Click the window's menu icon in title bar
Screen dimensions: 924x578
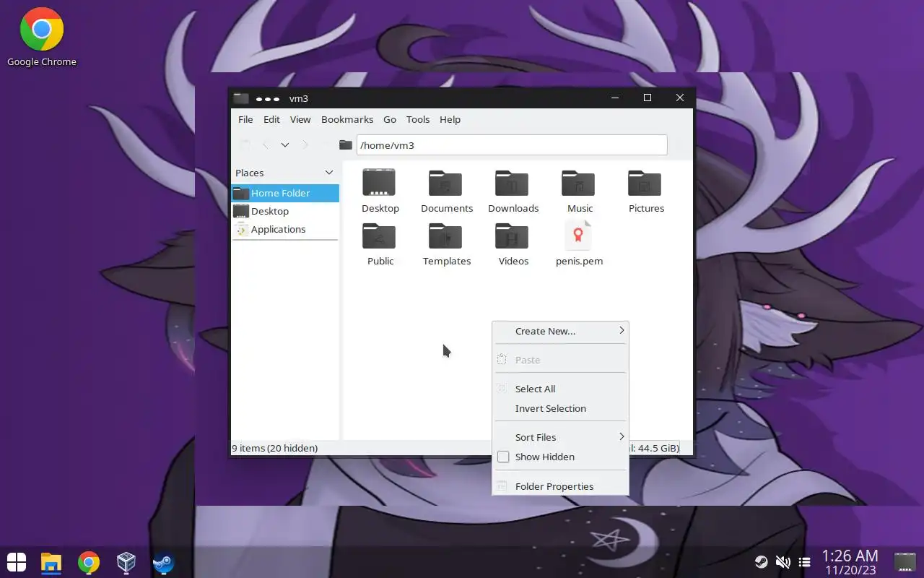241,98
